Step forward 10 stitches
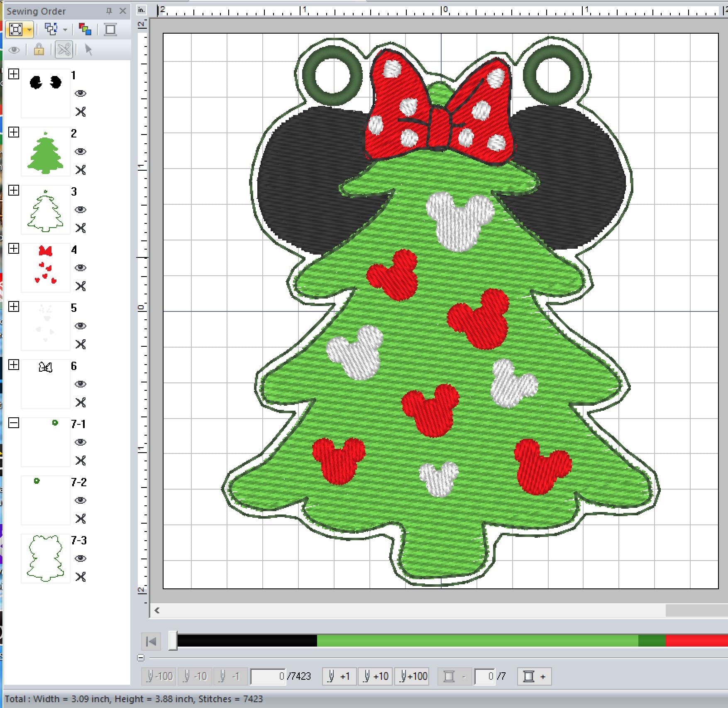Screen dimensions: 728x708 tap(376, 676)
